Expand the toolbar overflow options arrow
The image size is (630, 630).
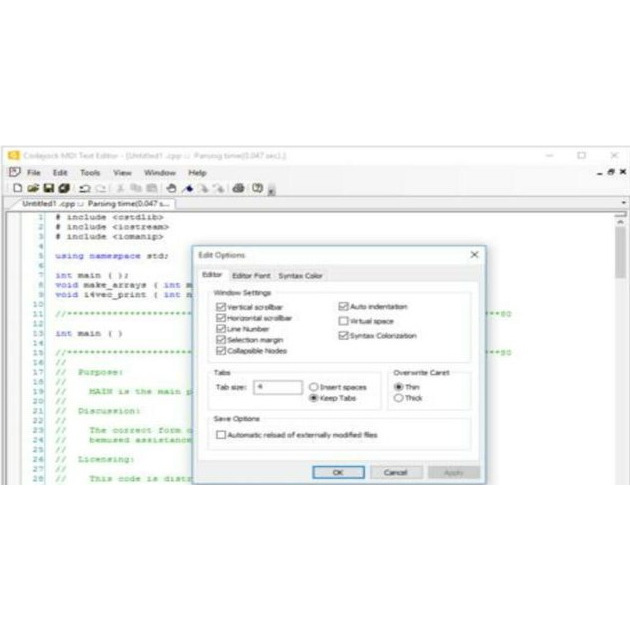click(272, 191)
